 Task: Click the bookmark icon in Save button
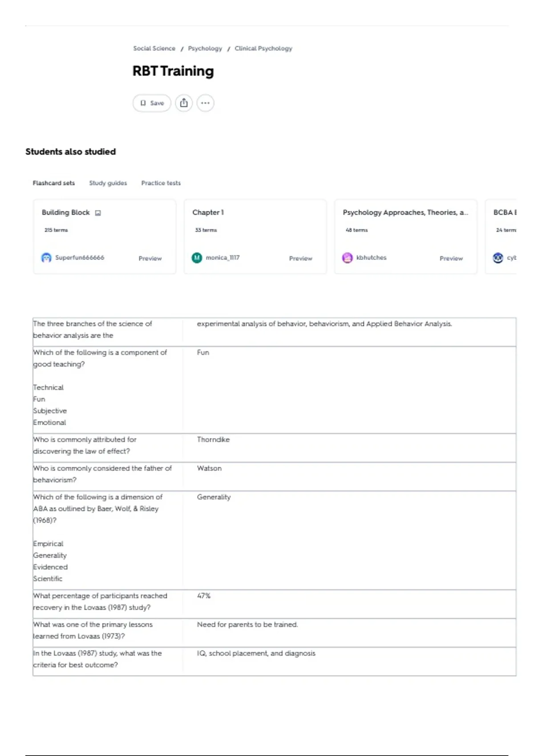(143, 103)
